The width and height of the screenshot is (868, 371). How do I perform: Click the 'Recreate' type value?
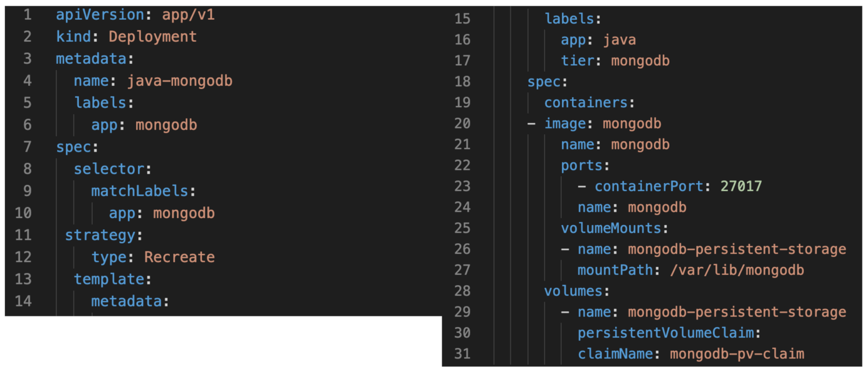click(x=179, y=257)
